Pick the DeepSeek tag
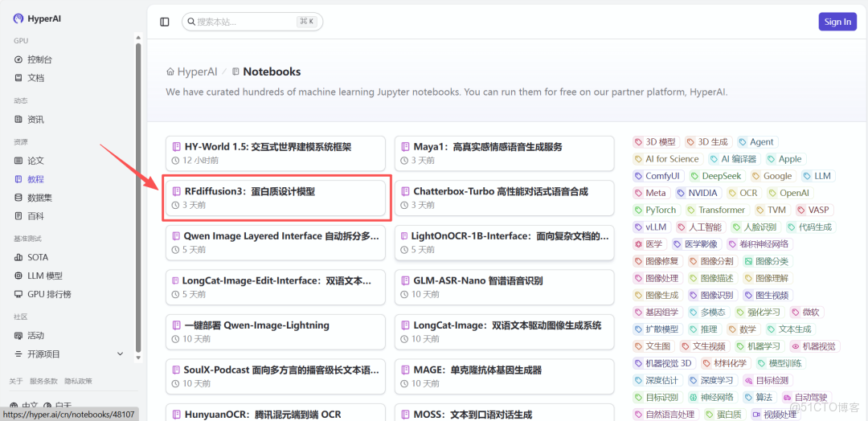 click(718, 176)
